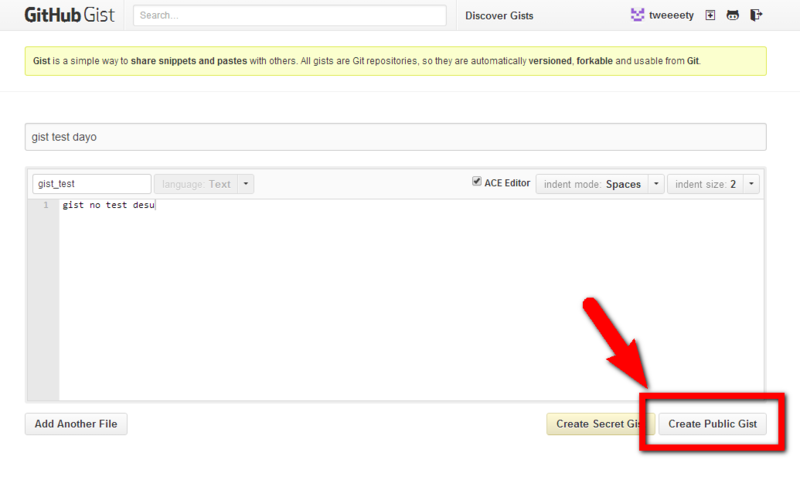Open Discover Gists
Screen dimensions: 800x487
pos(499,16)
